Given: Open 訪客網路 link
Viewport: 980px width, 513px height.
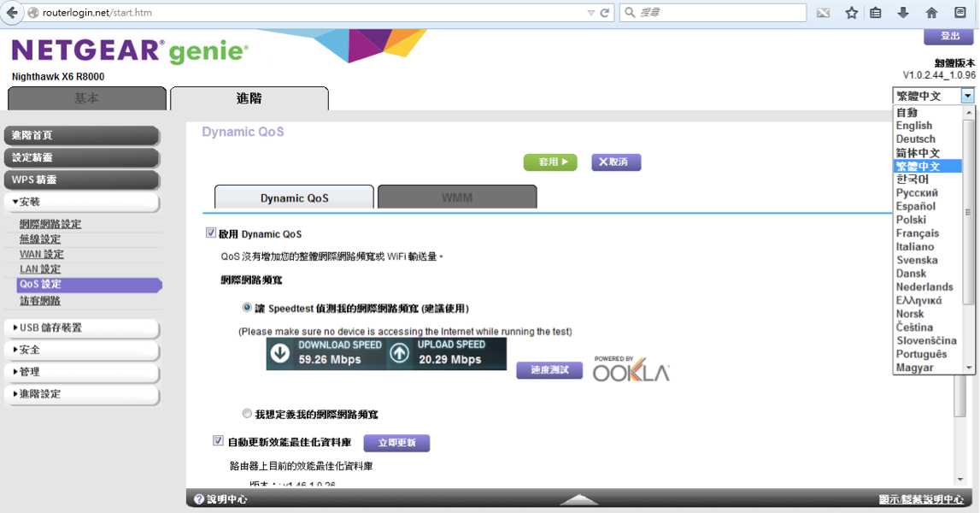Looking at the screenshot, I should point(40,301).
